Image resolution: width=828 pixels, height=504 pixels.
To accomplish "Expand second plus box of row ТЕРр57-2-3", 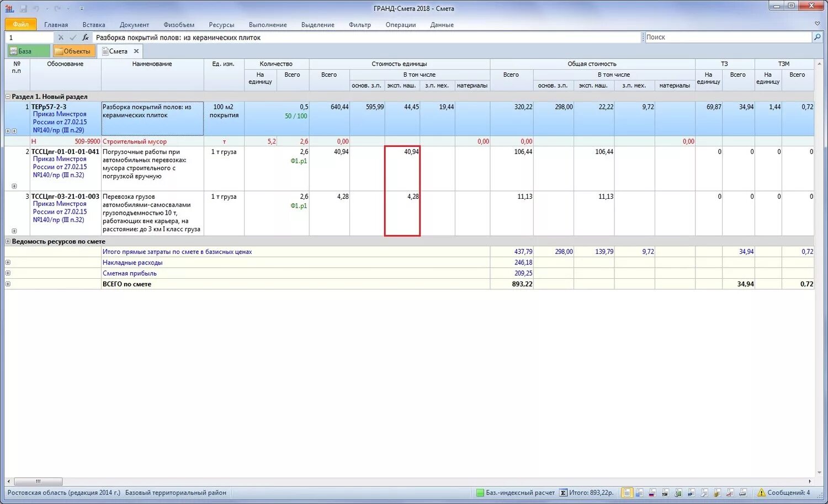I will point(14,131).
